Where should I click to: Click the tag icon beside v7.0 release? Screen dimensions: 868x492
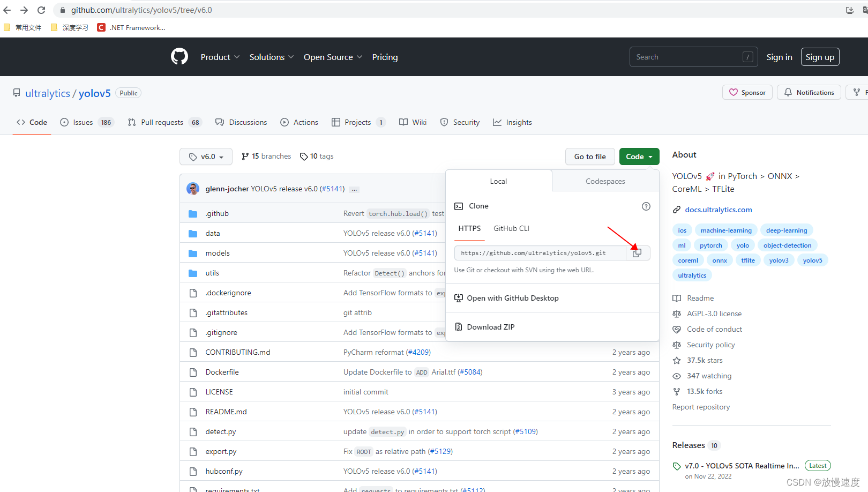pyautogui.click(x=677, y=466)
